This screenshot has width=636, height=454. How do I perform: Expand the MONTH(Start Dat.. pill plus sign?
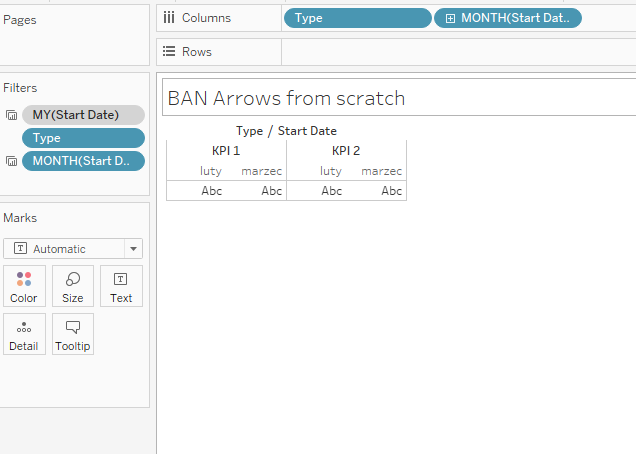(450, 18)
